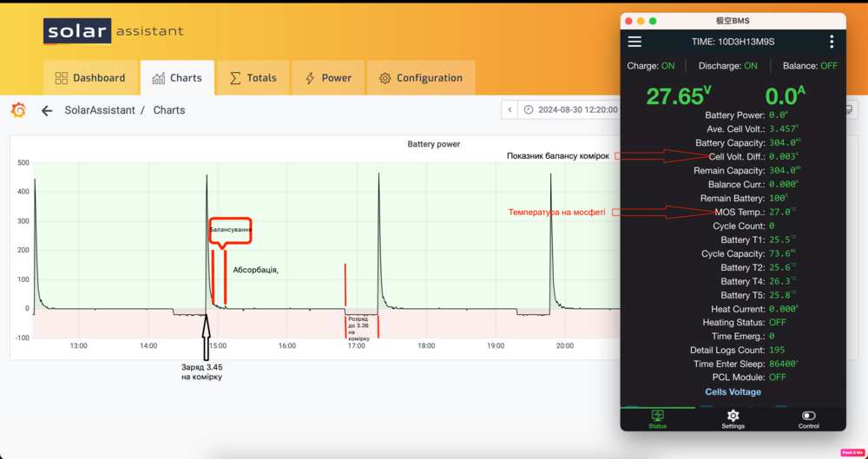The height and width of the screenshot is (459, 868).
Task: Click the SolarAssistant breadcrumb link
Action: (100, 110)
